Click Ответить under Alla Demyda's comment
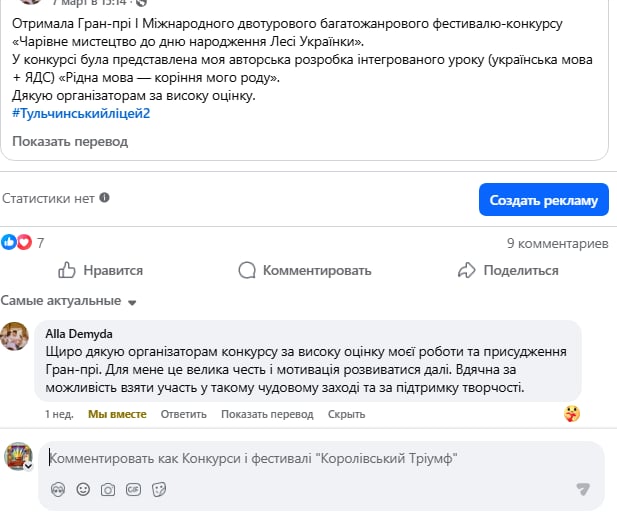Screen dimensions: 617x521 point(183,414)
